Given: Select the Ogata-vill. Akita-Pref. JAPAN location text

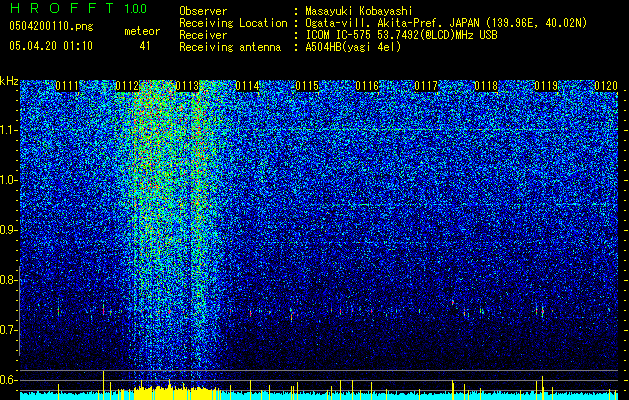Looking at the screenshot, I should pos(446,23).
